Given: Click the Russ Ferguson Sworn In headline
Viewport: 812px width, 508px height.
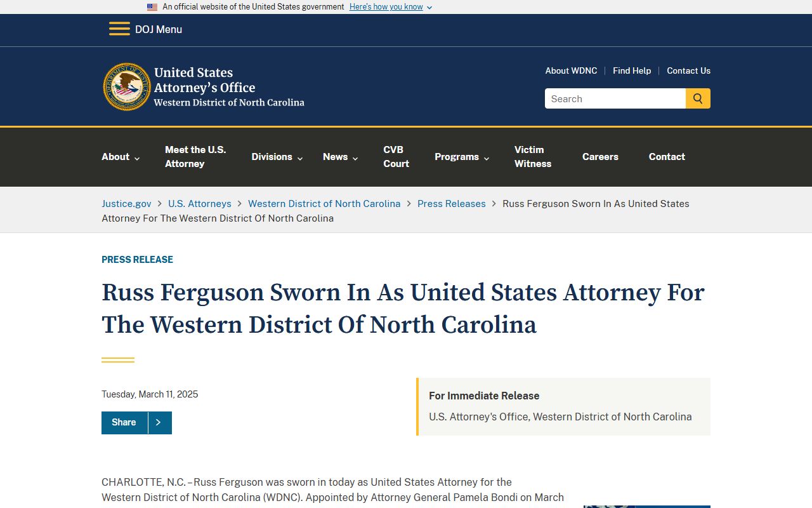Looking at the screenshot, I should point(403,309).
